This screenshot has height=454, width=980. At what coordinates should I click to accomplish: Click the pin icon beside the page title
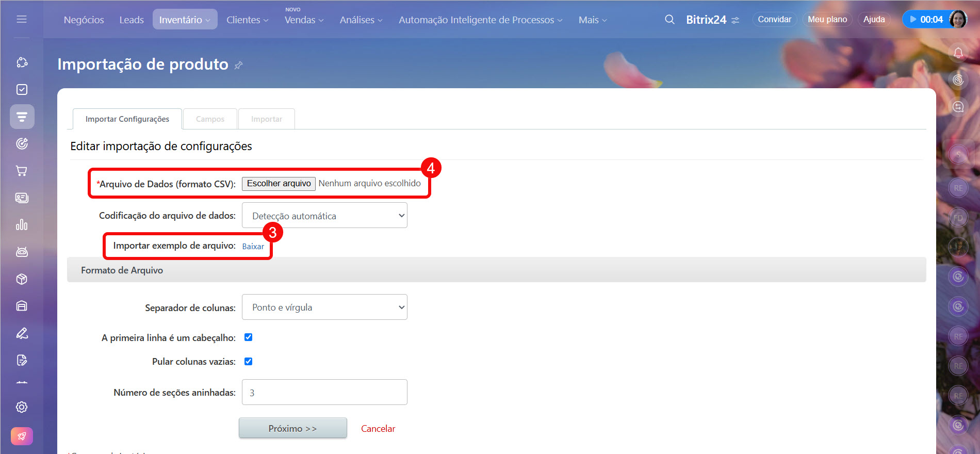click(x=238, y=66)
